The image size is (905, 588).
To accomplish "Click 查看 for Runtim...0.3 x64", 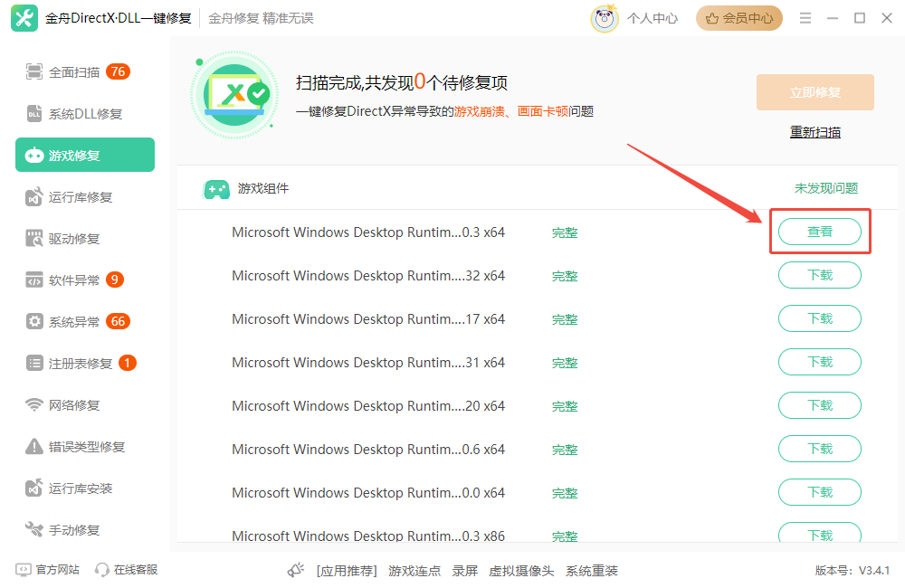I will coord(820,232).
